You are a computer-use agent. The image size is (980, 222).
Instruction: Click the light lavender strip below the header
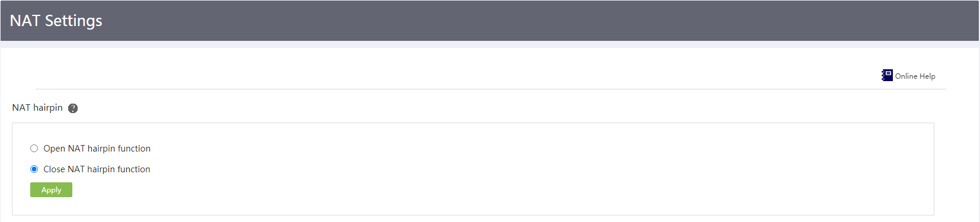coord(490,44)
